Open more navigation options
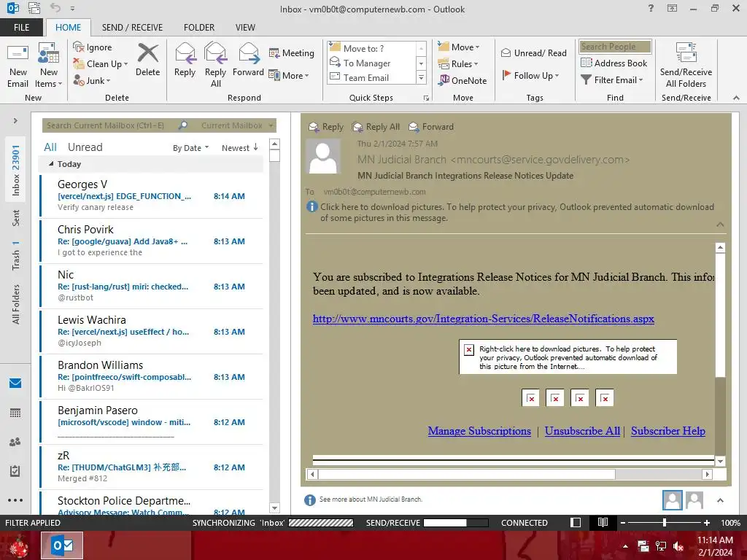Screen dimensions: 747x560 (15, 500)
